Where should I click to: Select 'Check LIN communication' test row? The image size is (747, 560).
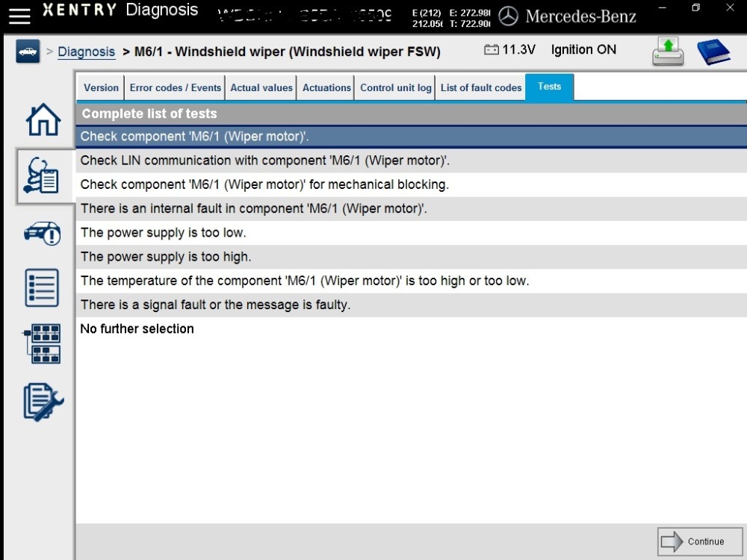411,161
